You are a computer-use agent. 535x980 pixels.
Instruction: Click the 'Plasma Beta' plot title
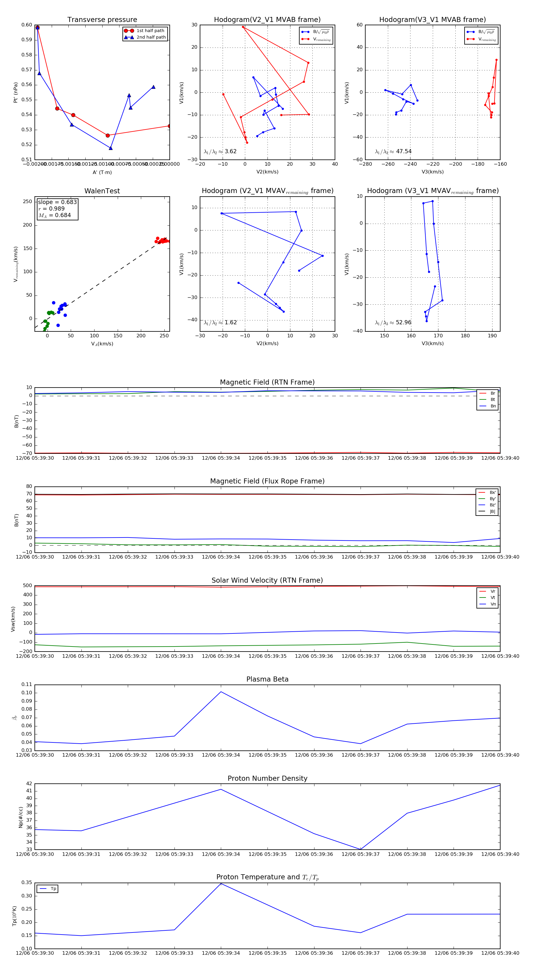coord(267,679)
